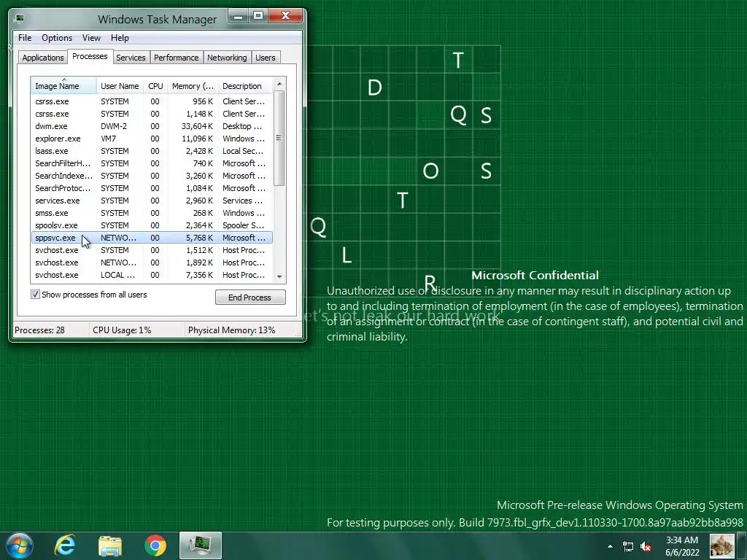Viewport: 747px width, 560px height.
Task: Select the SearchFilterH... process row
Action: (x=152, y=163)
